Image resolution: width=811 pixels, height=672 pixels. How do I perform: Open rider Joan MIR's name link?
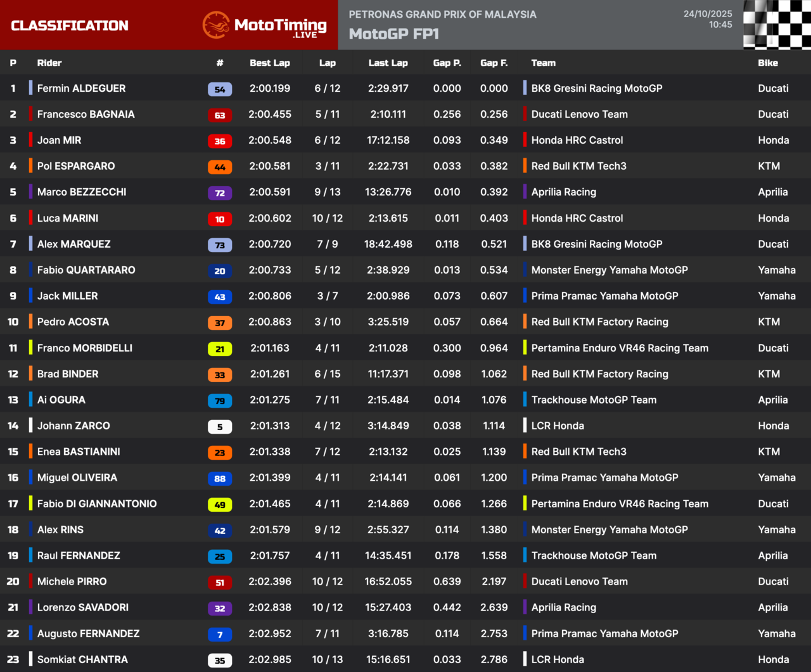tap(59, 140)
